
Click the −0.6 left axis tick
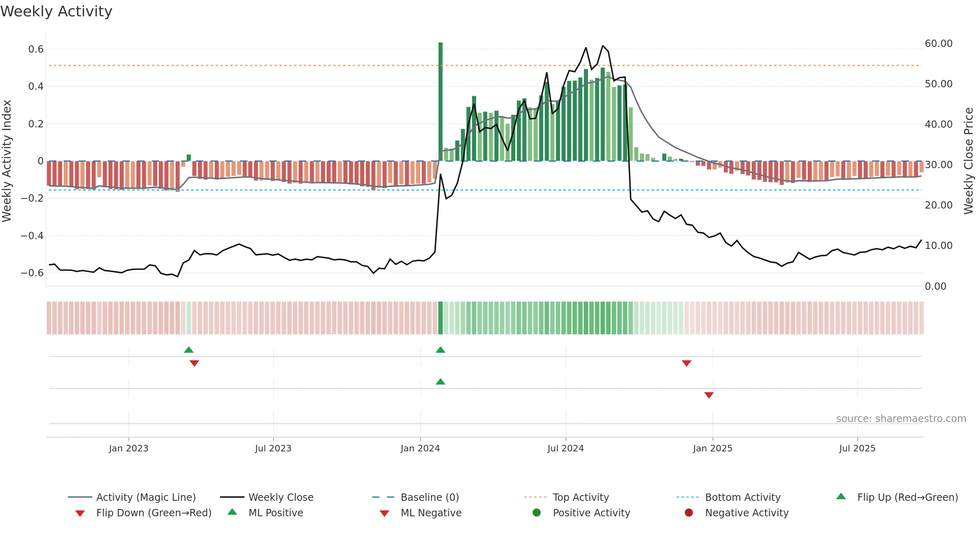point(32,273)
